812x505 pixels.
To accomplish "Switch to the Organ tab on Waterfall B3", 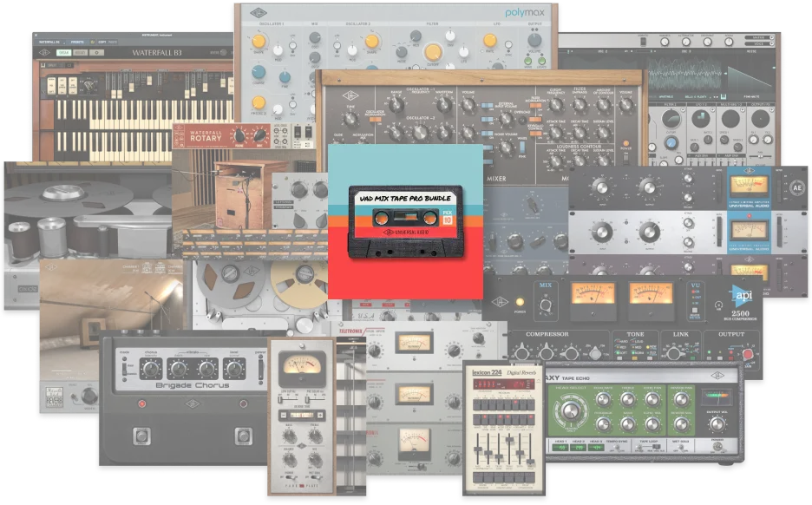I will pyautogui.click(x=65, y=52).
